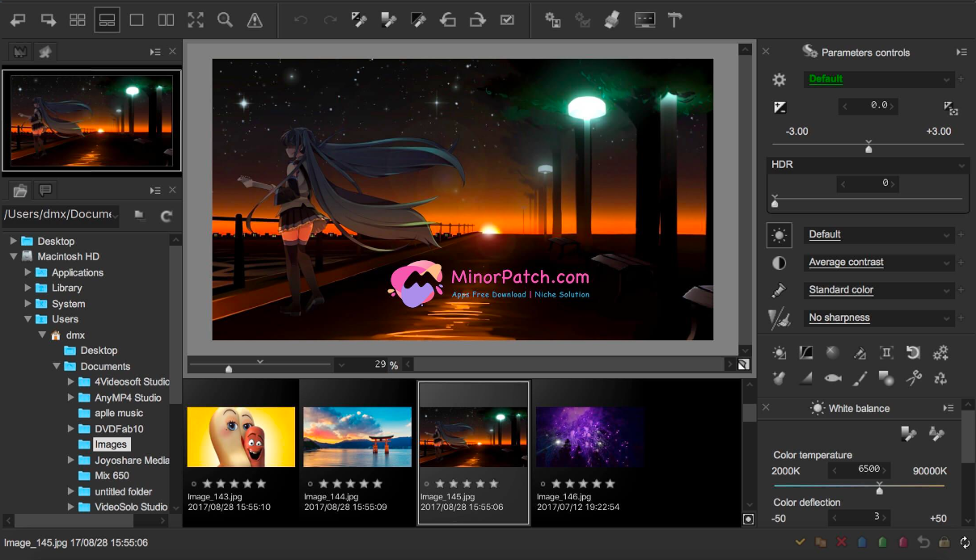976x560 pixels.
Task: Click the circular refresh arrows in the status bar
Action: pos(965,542)
